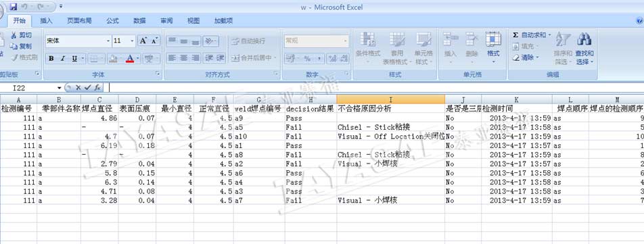Click the Wrap Text (自动换行) button
Screen dimensions: 644x244
click(248, 41)
